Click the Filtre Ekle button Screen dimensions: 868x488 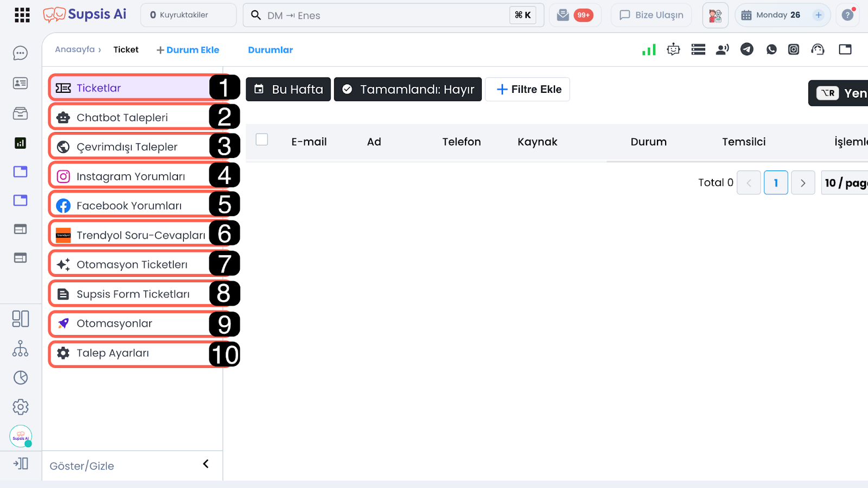528,90
